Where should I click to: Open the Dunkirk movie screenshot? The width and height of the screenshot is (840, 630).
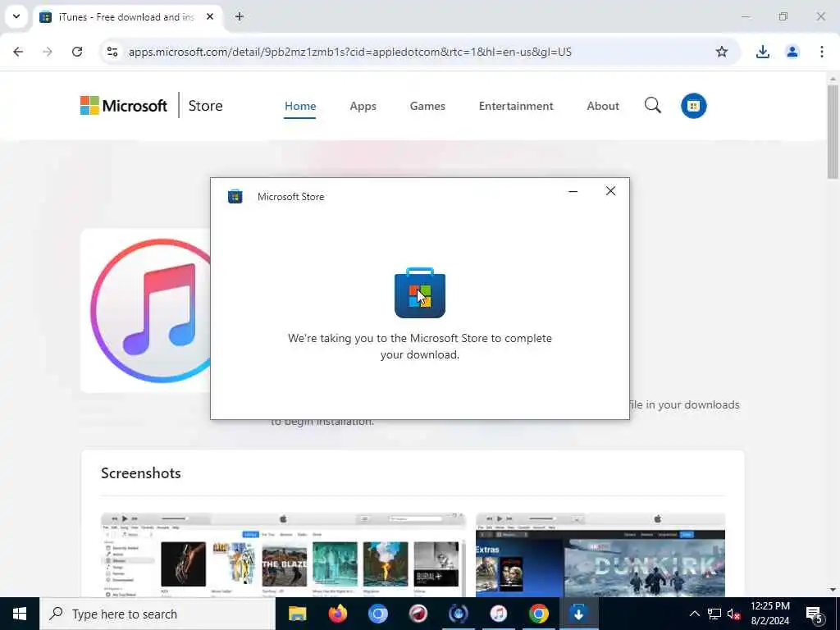[600, 555]
